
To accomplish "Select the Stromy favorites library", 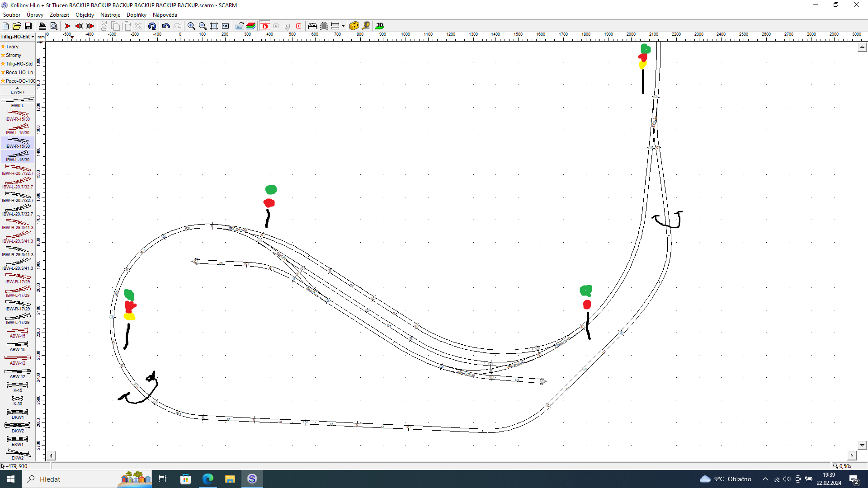I will [x=14, y=55].
